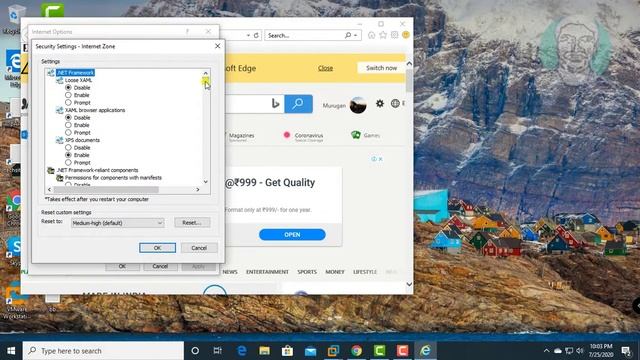Click OK in Internet Options window
Image resolution: width=640 pixels, height=360 pixels.
point(122,266)
